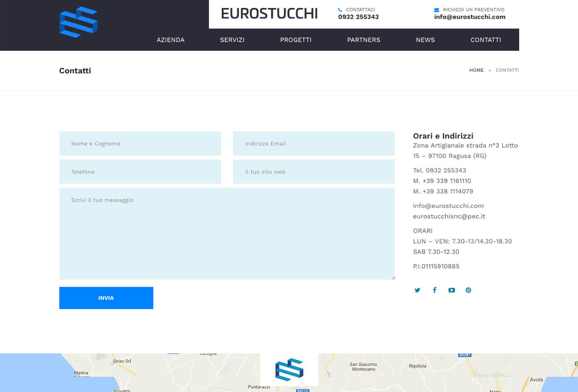Click Avola label on map
This screenshot has width=578, height=392.
536,380
